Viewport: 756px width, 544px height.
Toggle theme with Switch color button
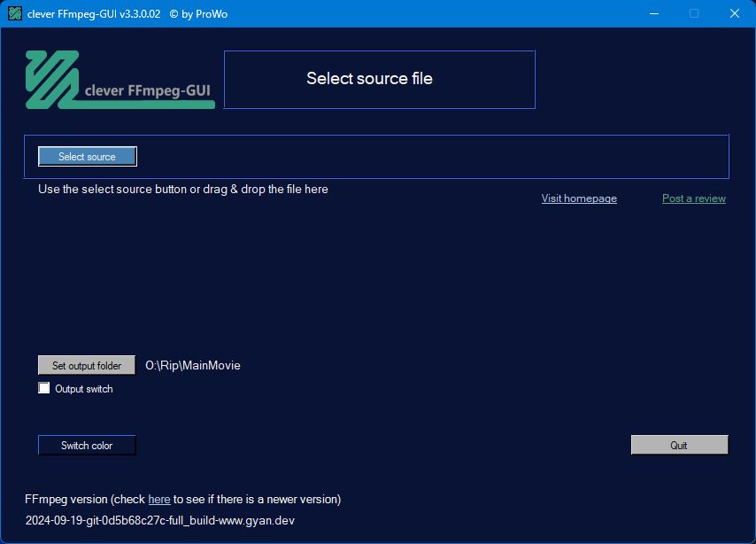pos(87,445)
